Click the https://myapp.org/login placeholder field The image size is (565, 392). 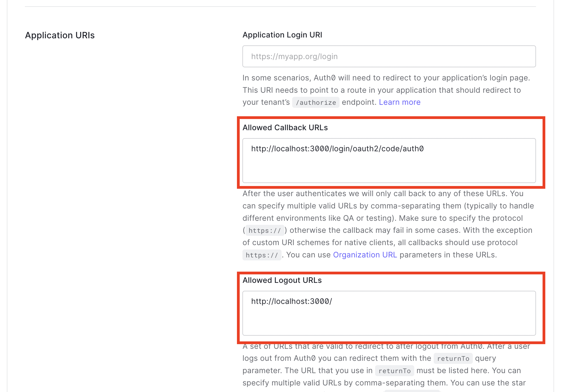pyautogui.click(x=389, y=56)
